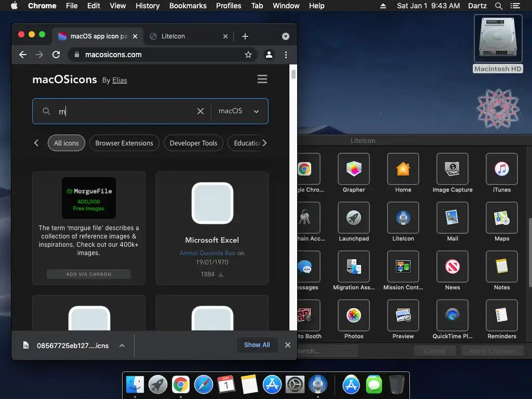Click ADS VIA CARBON label
The width and height of the screenshot is (532, 399).
[x=88, y=274]
